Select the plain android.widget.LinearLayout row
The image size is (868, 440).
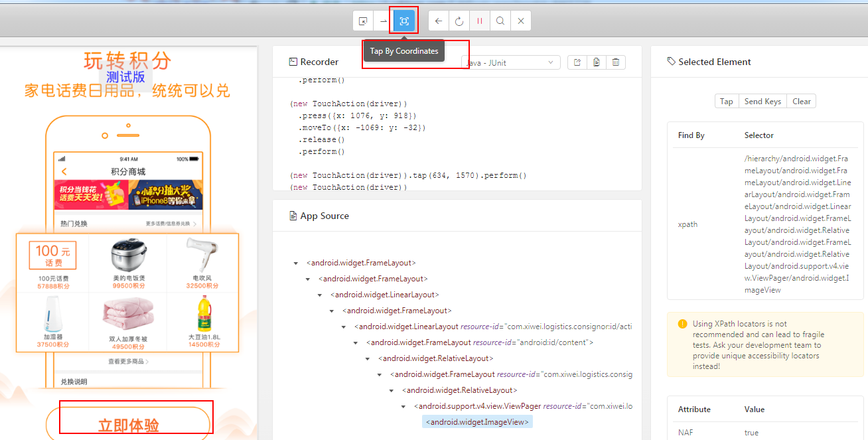tap(384, 295)
